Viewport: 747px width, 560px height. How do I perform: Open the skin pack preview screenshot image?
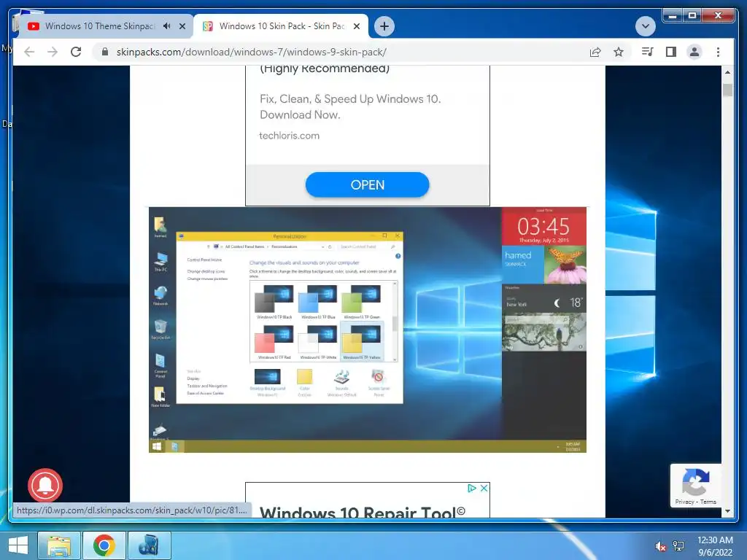pos(368,330)
